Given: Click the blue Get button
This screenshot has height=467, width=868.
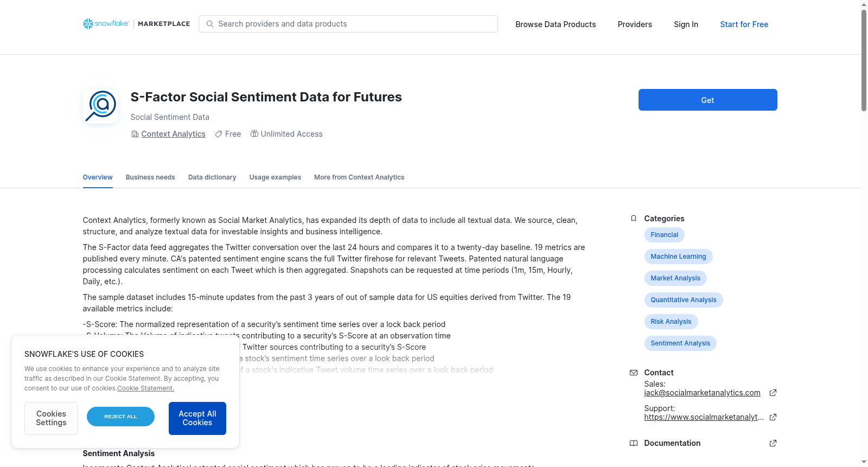Looking at the screenshot, I should click(x=707, y=100).
